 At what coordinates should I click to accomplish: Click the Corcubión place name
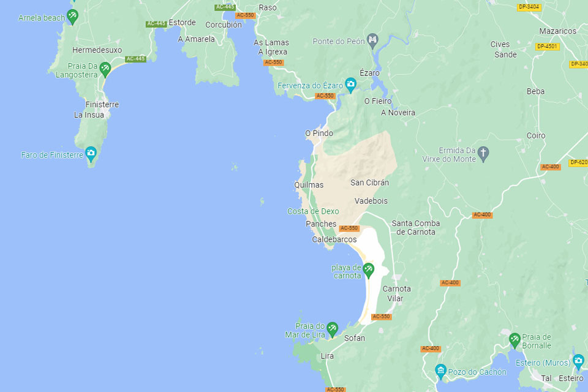click(224, 24)
